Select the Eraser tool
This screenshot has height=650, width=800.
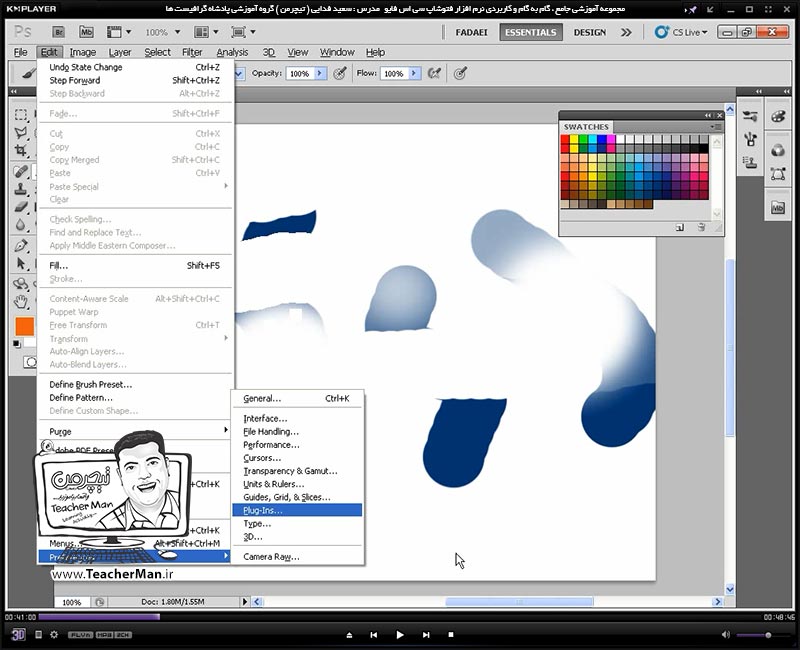(20, 207)
